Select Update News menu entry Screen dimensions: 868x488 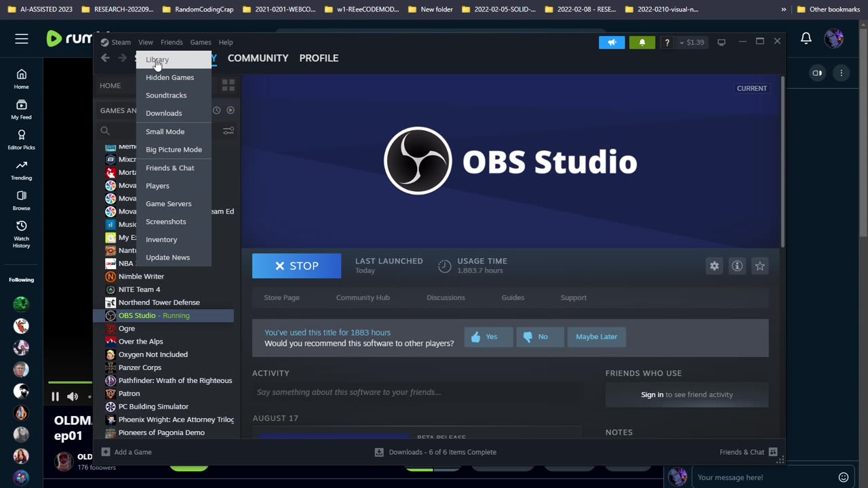pyautogui.click(x=174, y=258)
